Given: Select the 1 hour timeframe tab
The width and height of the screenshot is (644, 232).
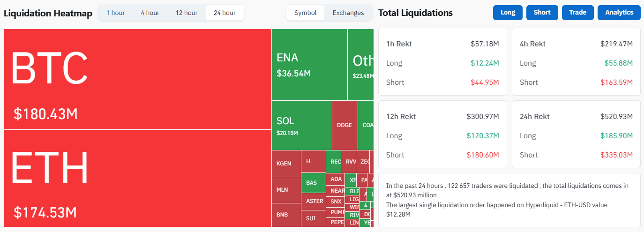Looking at the screenshot, I should point(115,13).
